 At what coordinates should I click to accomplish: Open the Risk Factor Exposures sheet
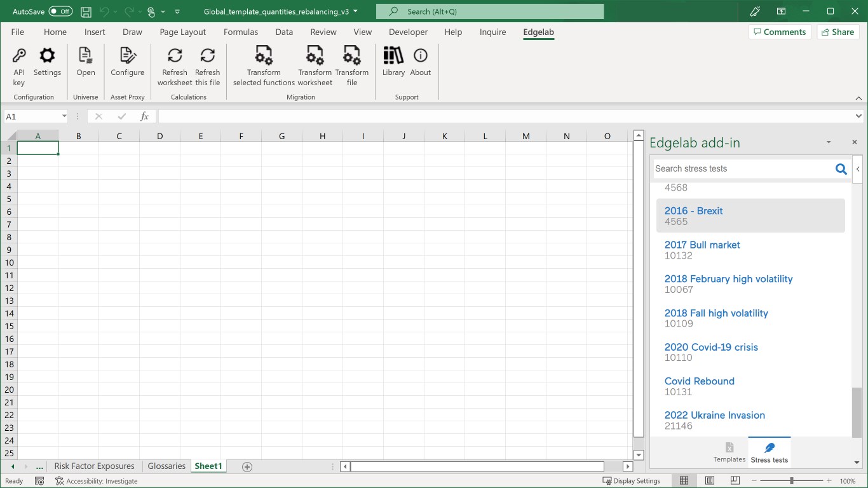(x=95, y=466)
